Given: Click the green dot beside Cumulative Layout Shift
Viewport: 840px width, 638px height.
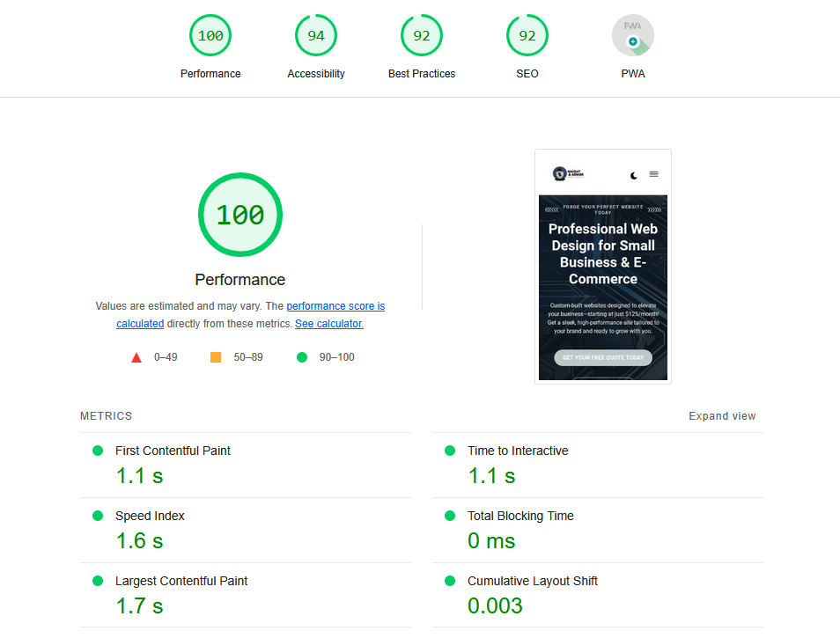Looking at the screenshot, I should (449, 581).
